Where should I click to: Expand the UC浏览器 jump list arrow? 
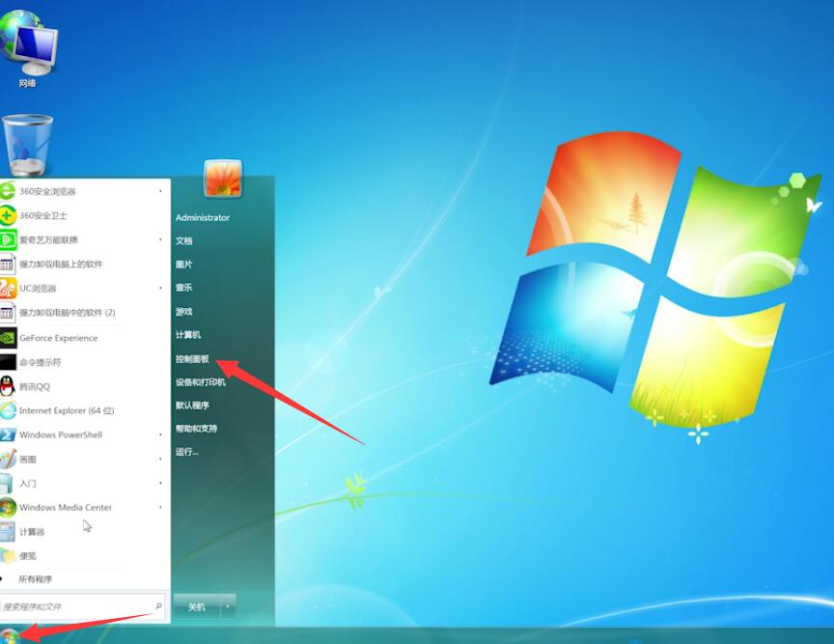coord(160,289)
